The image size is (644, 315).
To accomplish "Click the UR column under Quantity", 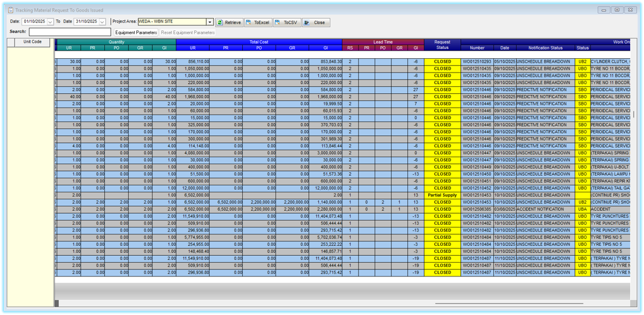I will [x=69, y=48].
